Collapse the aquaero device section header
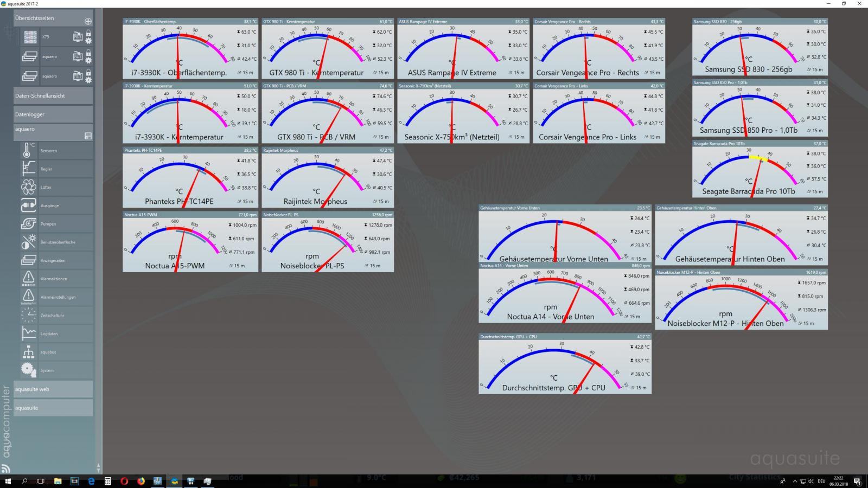This screenshot has width=868, height=488. coord(53,132)
